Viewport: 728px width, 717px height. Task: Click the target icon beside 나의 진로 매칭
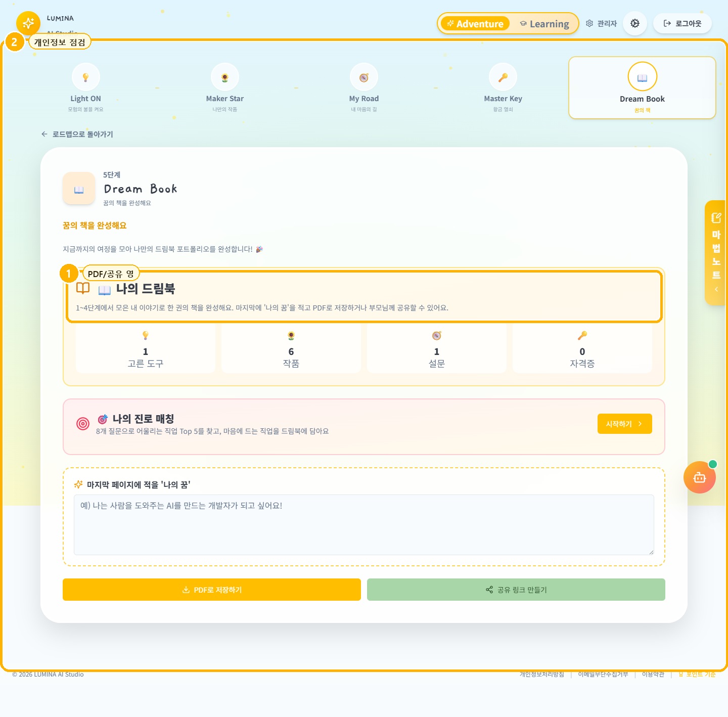pyautogui.click(x=83, y=424)
